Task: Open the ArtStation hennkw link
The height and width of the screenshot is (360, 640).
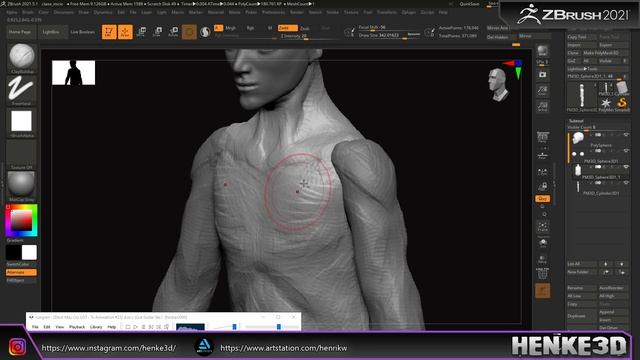Action: [284, 348]
